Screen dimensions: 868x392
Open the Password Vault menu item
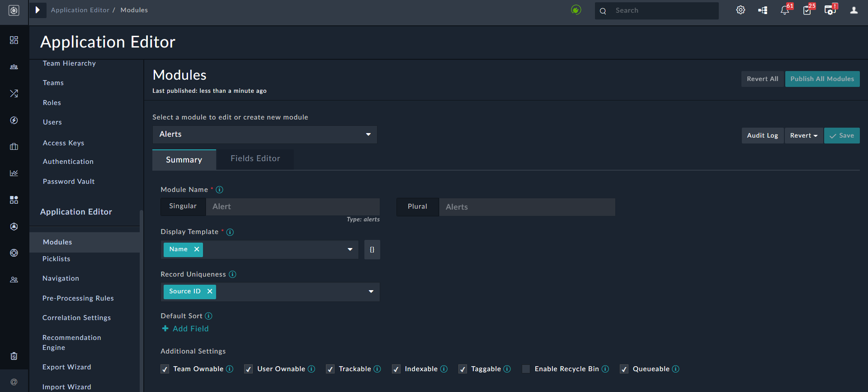pos(69,182)
